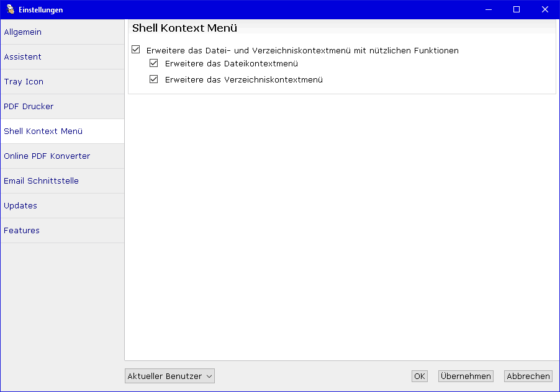Toggle 'Erweitere das Verzeichniskontextmenü' checkbox
The height and width of the screenshot is (392, 560).
(154, 79)
